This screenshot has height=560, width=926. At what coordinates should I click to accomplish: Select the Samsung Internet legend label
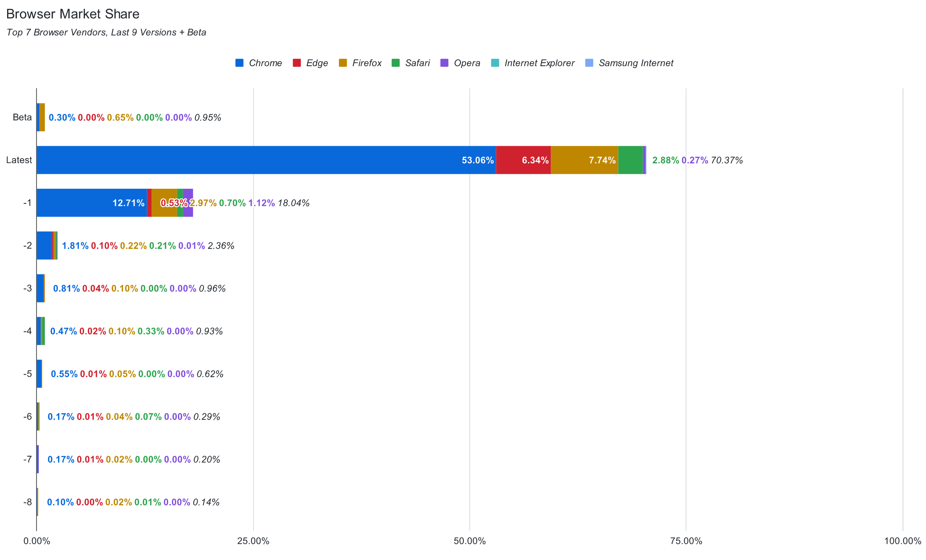pyautogui.click(x=636, y=63)
